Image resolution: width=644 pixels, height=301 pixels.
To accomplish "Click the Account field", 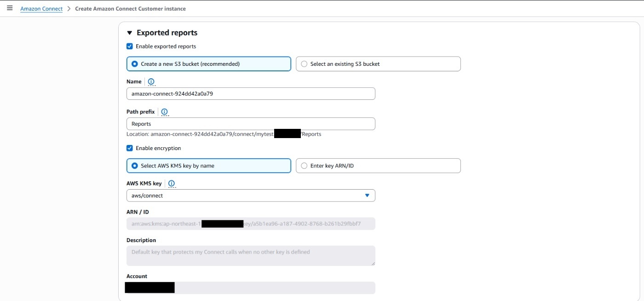I will pyautogui.click(x=251, y=288).
